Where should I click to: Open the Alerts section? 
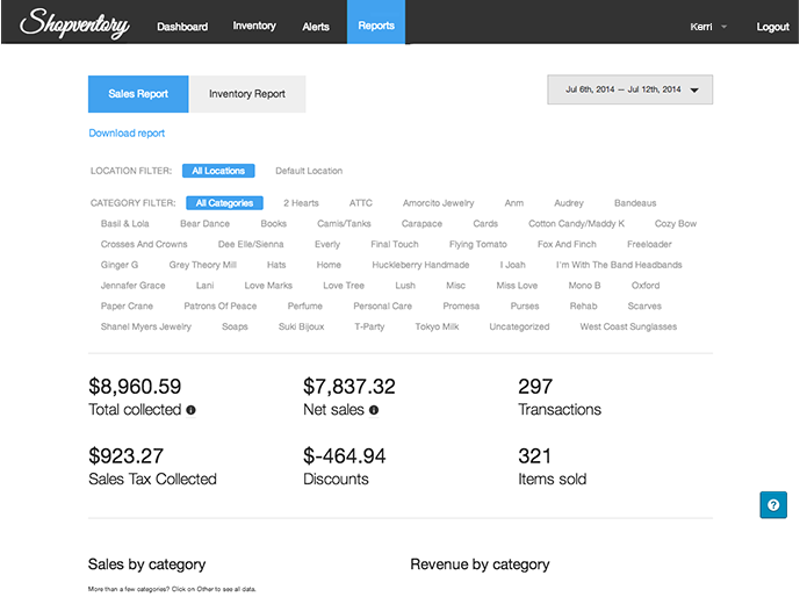point(316,27)
